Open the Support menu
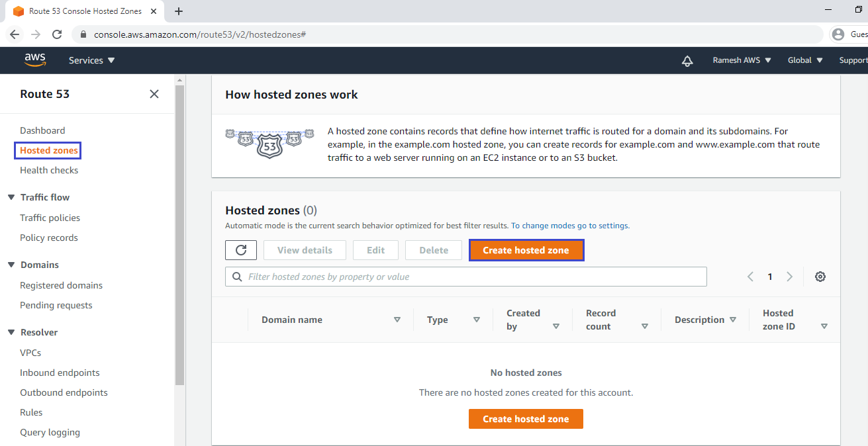 [853, 60]
